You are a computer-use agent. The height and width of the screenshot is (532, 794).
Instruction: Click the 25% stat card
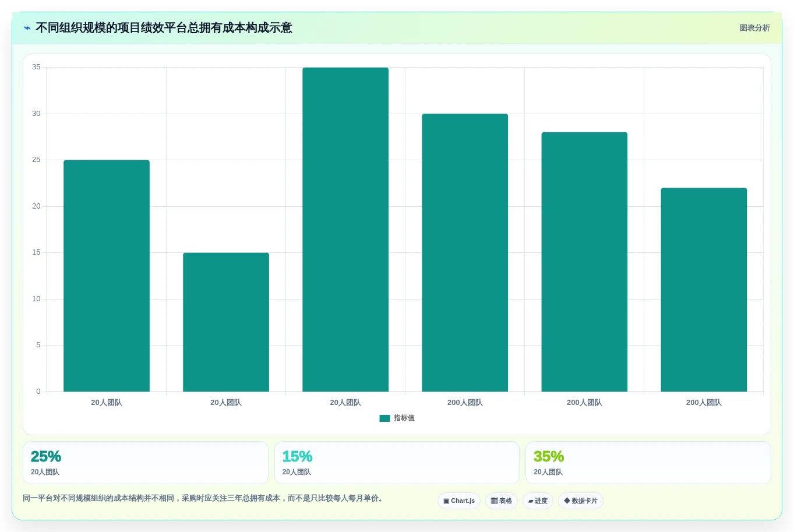coord(146,463)
